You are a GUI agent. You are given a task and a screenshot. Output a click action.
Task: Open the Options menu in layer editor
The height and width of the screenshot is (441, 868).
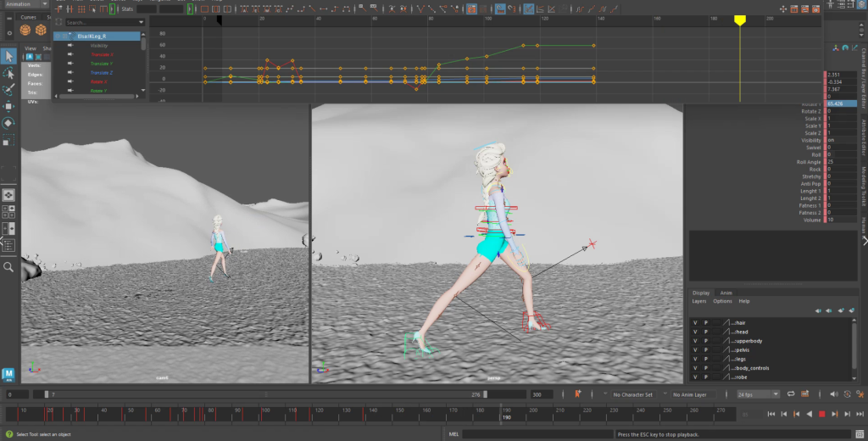pyautogui.click(x=722, y=301)
